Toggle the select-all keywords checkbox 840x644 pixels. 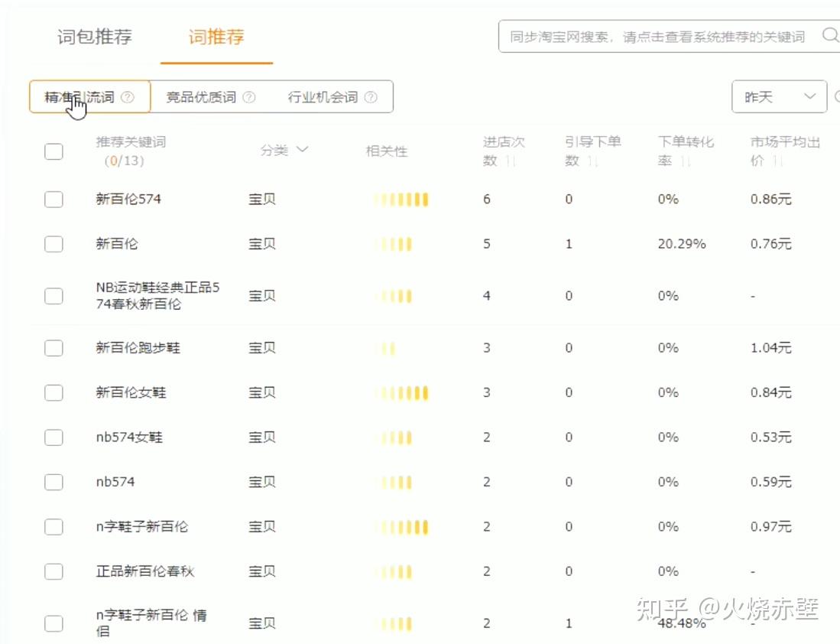(54, 151)
